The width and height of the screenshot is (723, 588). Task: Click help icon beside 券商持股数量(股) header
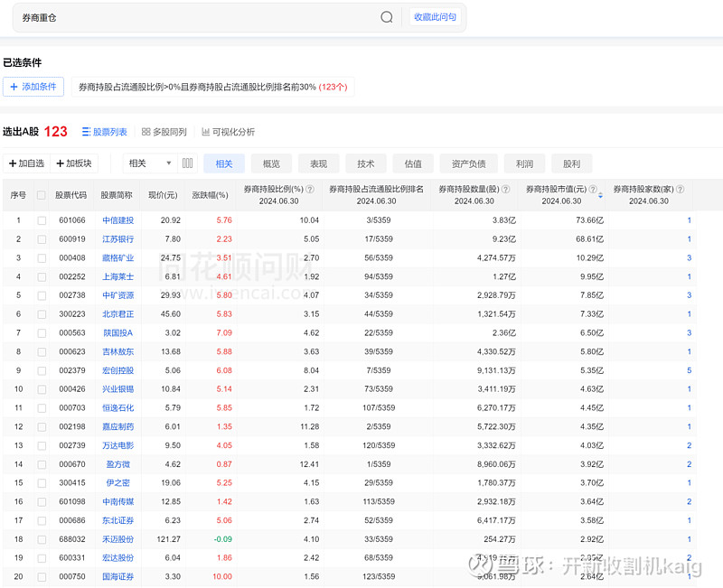tap(506, 189)
